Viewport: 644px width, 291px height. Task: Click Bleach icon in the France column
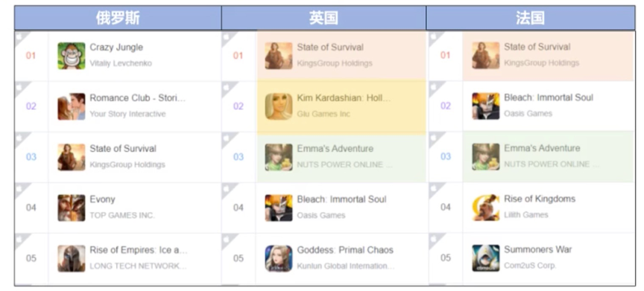point(486,106)
